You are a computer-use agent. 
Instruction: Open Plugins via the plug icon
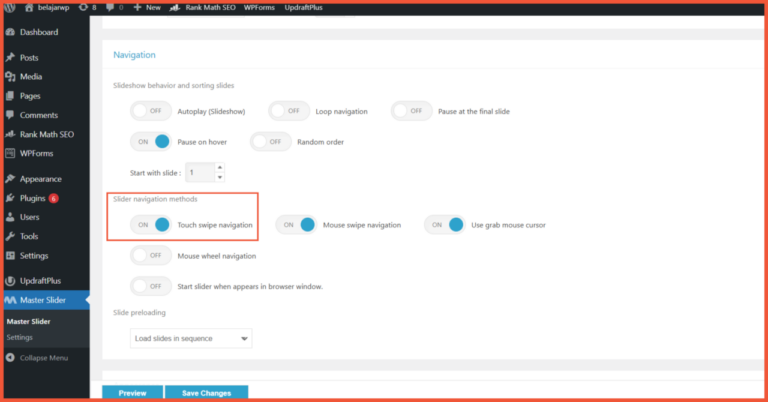tap(9, 198)
